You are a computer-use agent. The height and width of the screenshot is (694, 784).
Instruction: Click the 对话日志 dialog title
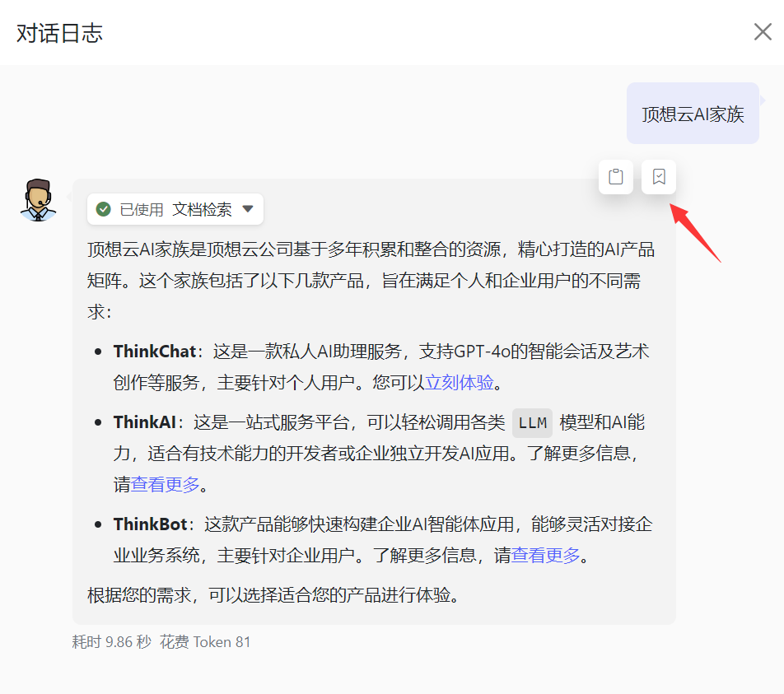59,33
